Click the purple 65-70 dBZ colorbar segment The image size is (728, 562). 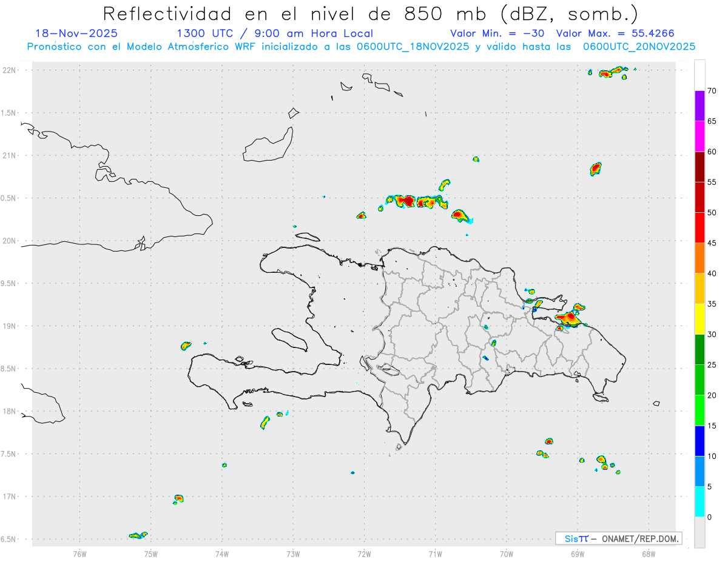tap(699, 106)
